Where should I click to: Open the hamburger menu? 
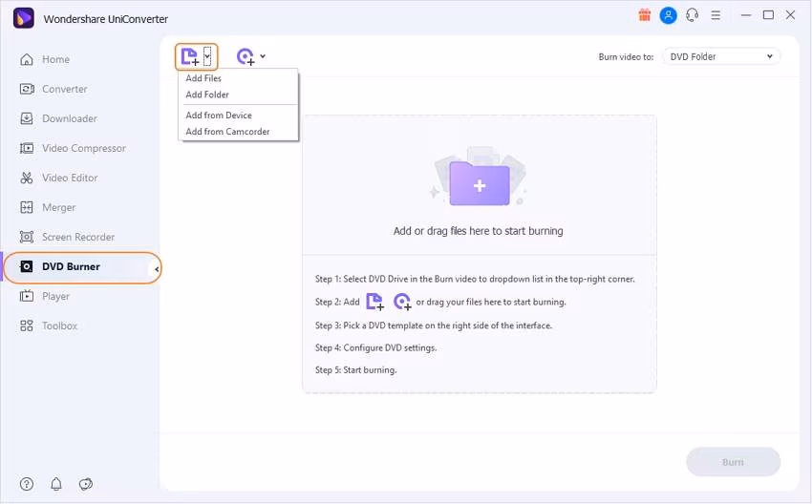pos(716,15)
